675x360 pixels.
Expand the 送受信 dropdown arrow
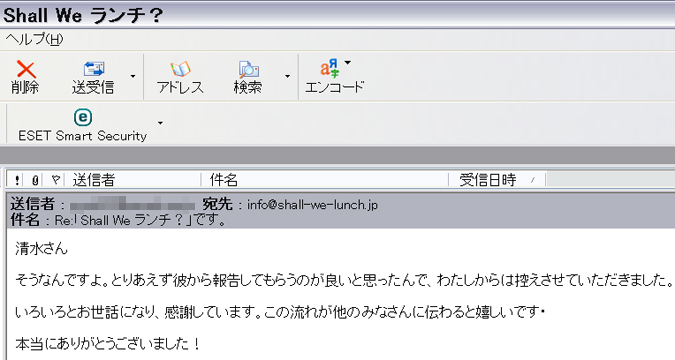pyautogui.click(x=133, y=76)
